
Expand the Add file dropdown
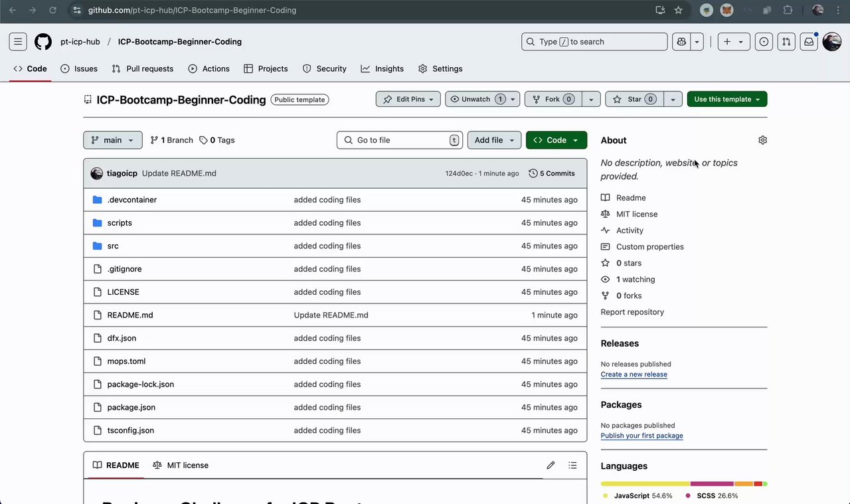pyautogui.click(x=495, y=140)
